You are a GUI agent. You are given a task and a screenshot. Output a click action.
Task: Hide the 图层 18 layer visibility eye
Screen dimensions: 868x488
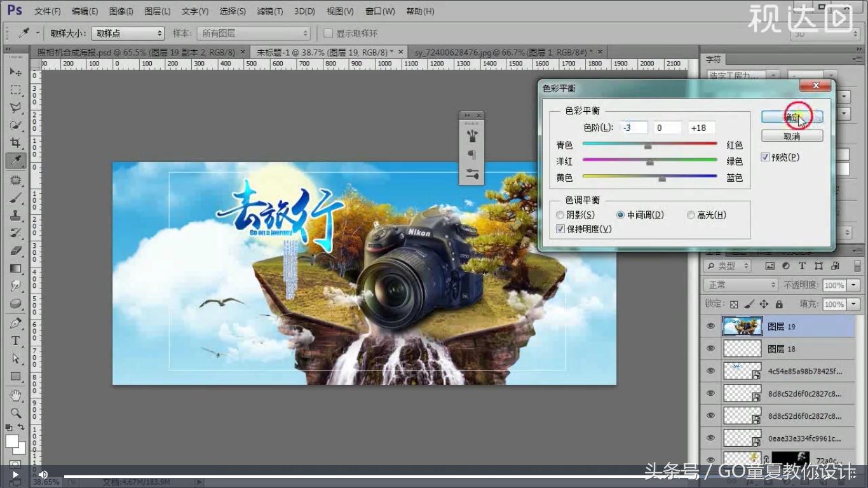click(710, 348)
